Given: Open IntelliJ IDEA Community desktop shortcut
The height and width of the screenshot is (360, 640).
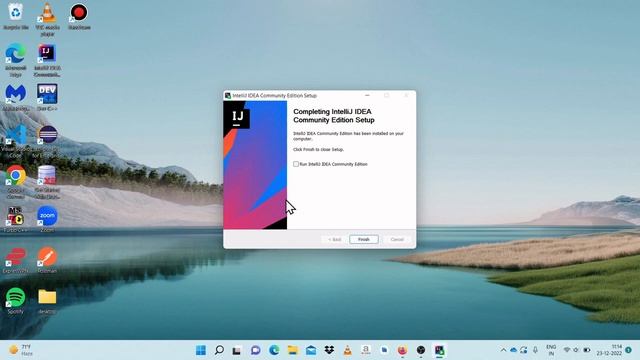Looking at the screenshot, I should tap(47, 60).
